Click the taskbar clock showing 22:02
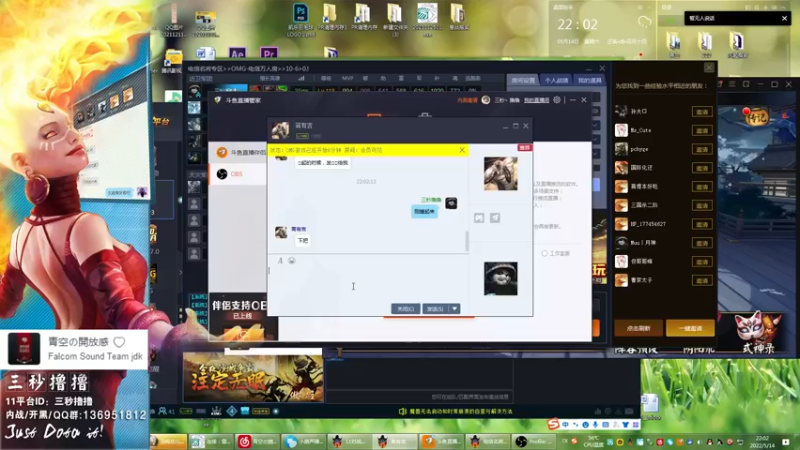 pyautogui.click(x=762, y=441)
